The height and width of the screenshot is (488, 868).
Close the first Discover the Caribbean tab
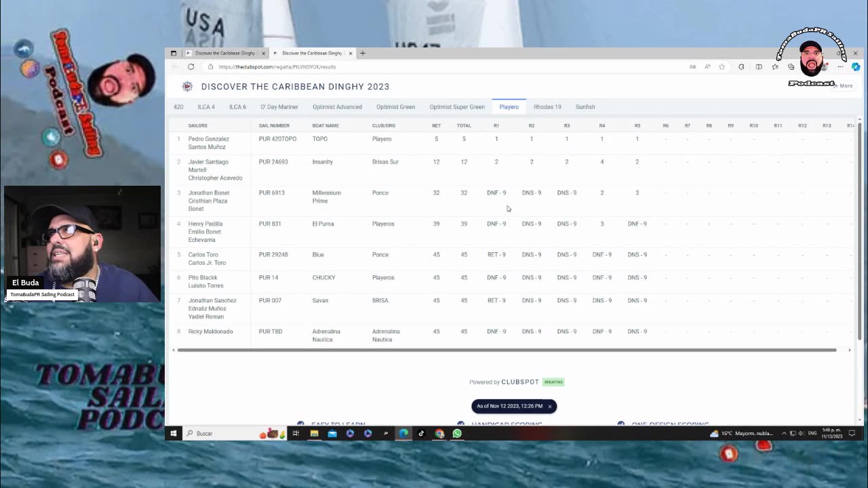[263, 53]
